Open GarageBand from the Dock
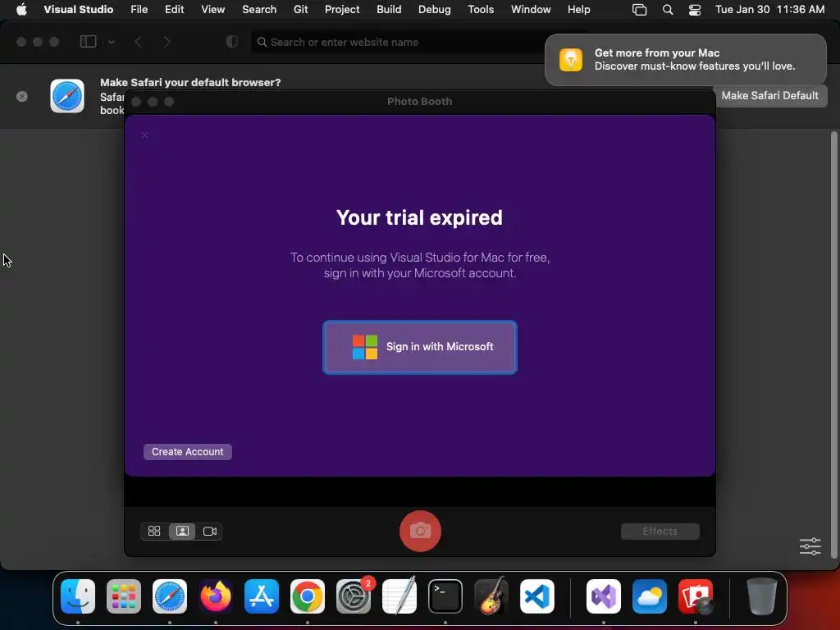The height and width of the screenshot is (630, 840). pyautogui.click(x=491, y=596)
